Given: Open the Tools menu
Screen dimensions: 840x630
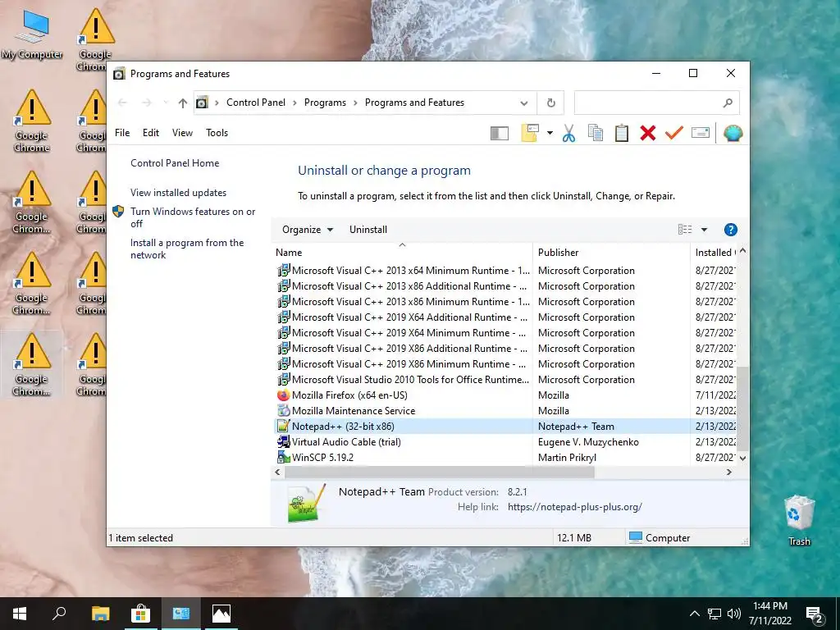Looking at the screenshot, I should [x=217, y=133].
